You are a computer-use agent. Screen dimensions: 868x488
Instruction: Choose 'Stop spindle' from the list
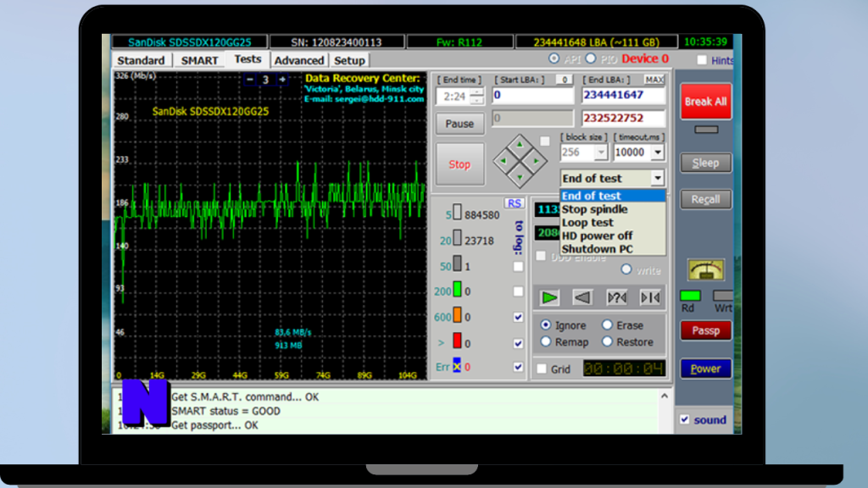(612, 209)
